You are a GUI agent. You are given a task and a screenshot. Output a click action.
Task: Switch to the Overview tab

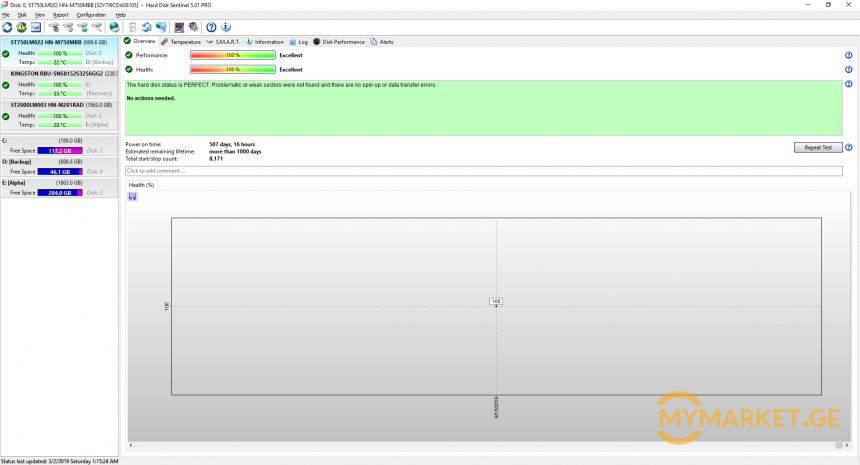click(x=140, y=41)
